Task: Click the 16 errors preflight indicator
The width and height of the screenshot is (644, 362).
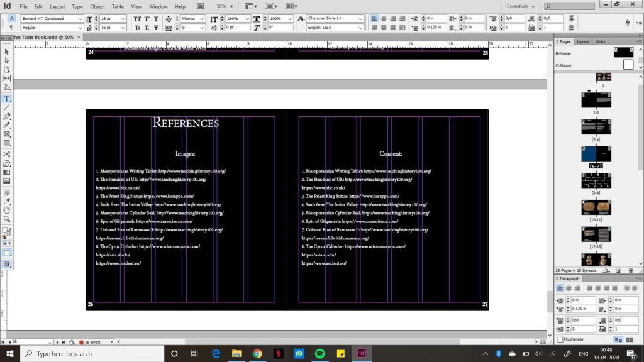Action: click(91, 342)
